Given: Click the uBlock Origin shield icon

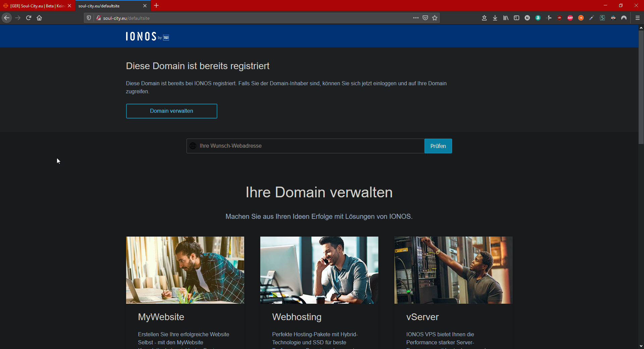Looking at the screenshot, I should pos(559,18).
